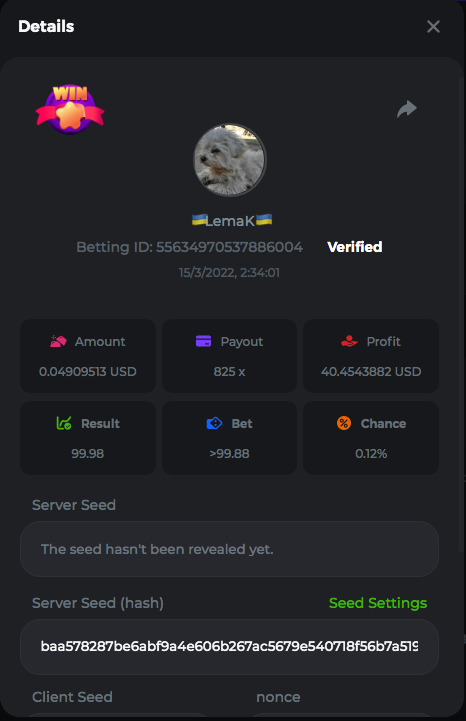Click the Payout card icon

point(203,341)
